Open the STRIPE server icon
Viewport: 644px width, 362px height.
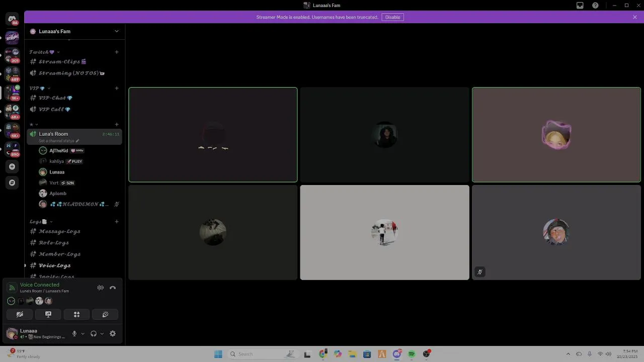(x=12, y=37)
